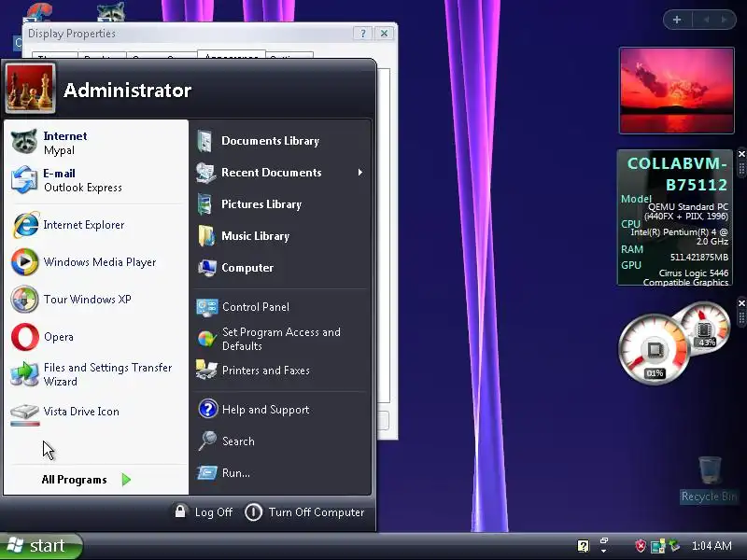Click the Display Properties help button
This screenshot has height=560, width=747.
click(x=363, y=34)
